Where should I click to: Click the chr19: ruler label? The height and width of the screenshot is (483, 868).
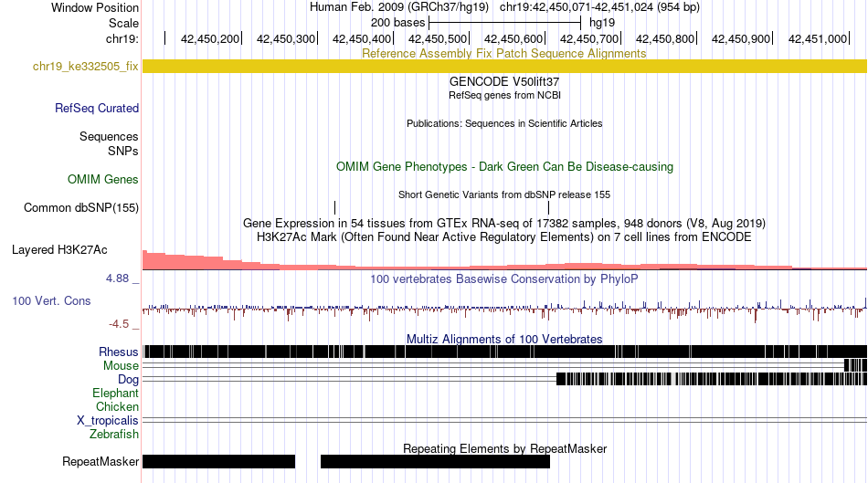122,38
